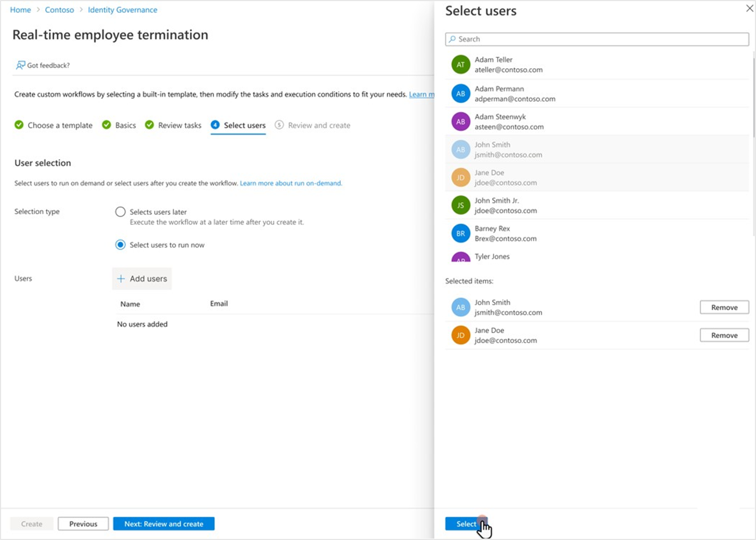The width and height of the screenshot is (756, 540).
Task: Click the Add users button
Action: click(142, 279)
